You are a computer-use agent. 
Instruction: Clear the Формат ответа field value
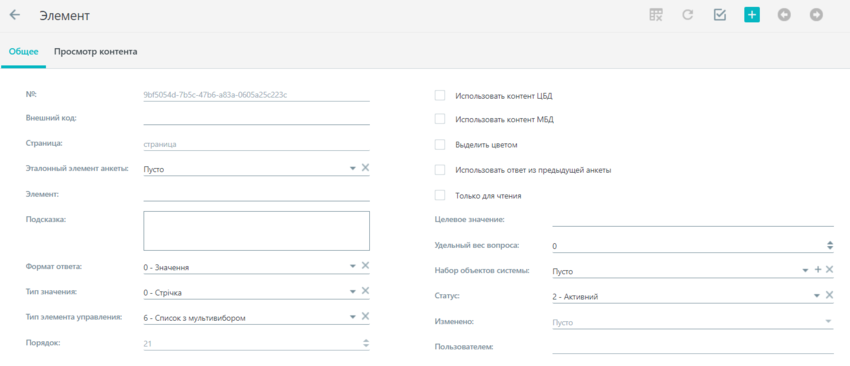click(x=365, y=265)
